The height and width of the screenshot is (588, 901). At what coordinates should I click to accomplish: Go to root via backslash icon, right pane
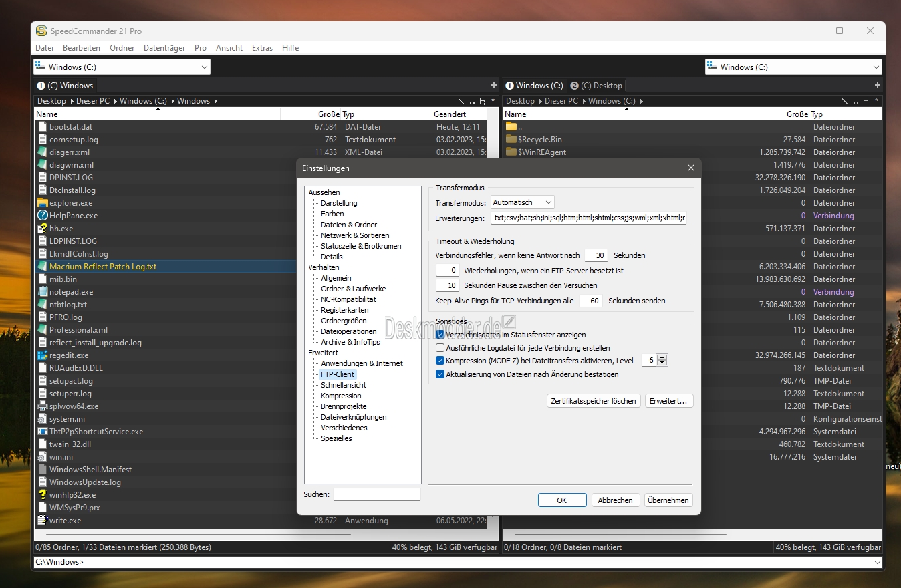pos(844,101)
